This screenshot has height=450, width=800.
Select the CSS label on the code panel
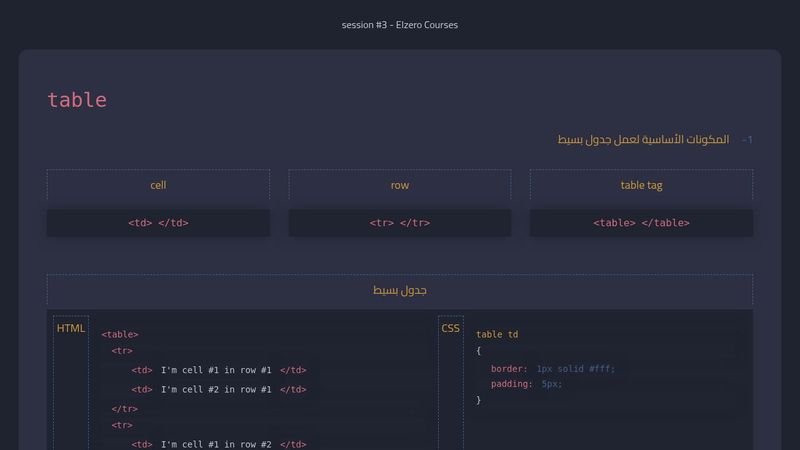(x=451, y=328)
